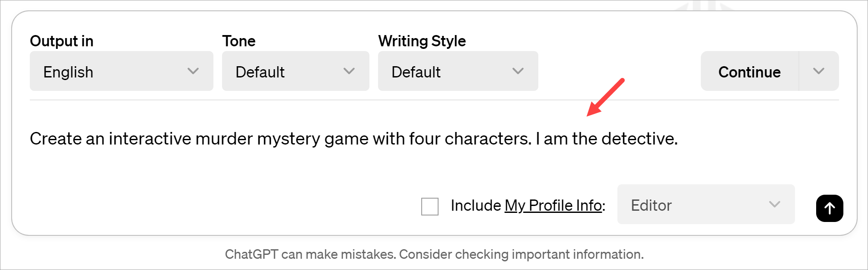Click the chevron icon on the English selector
The width and height of the screenshot is (868, 270).
tap(194, 71)
